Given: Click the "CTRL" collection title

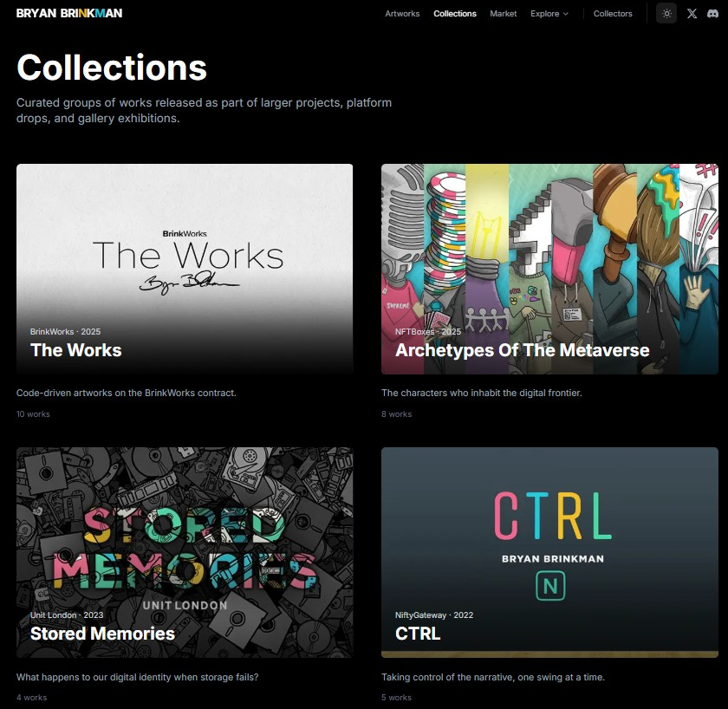Looking at the screenshot, I should (418, 634).
